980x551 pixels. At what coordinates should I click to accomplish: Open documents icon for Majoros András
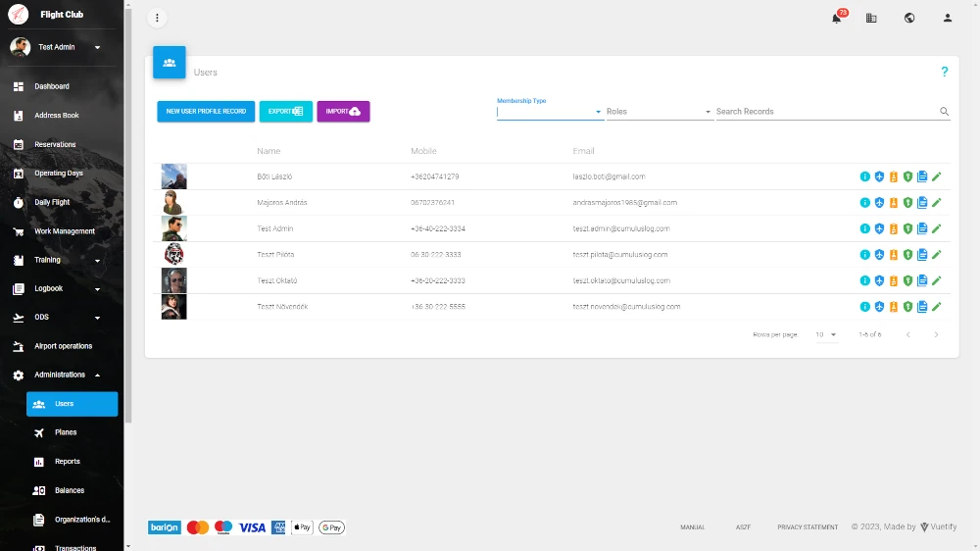pyautogui.click(x=922, y=203)
